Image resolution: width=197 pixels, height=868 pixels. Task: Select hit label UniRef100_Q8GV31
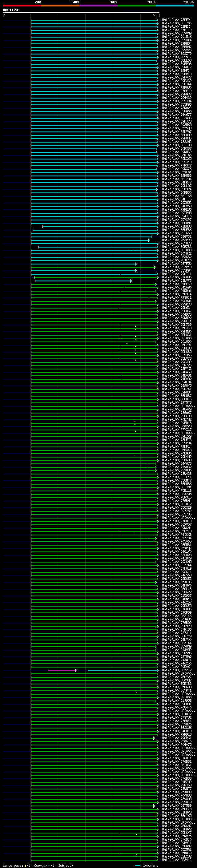click(177, 237)
